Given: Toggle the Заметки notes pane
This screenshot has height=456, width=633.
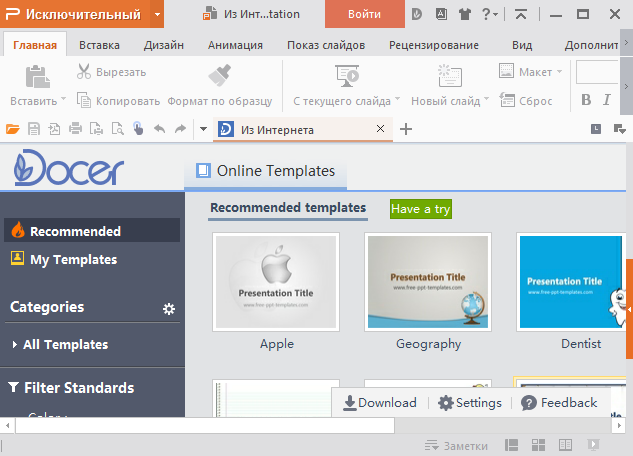Looking at the screenshot, I should point(456,445).
